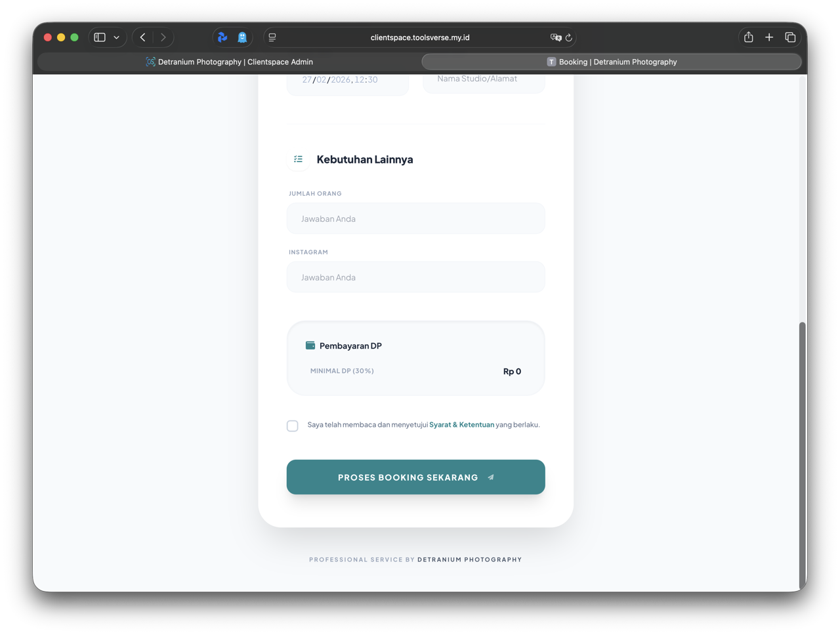Click the date and time field
The image size is (840, 635).
tap(347, 80)
